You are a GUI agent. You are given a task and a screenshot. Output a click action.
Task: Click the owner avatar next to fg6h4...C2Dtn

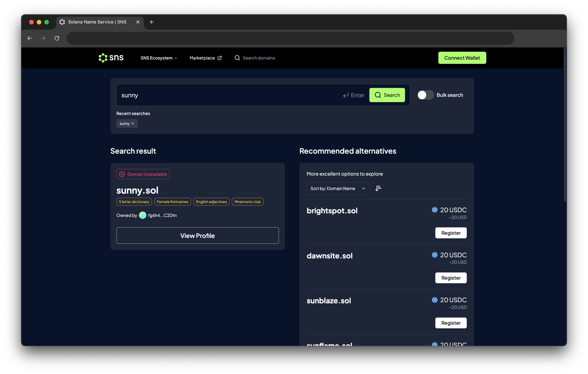click(142, 215)
